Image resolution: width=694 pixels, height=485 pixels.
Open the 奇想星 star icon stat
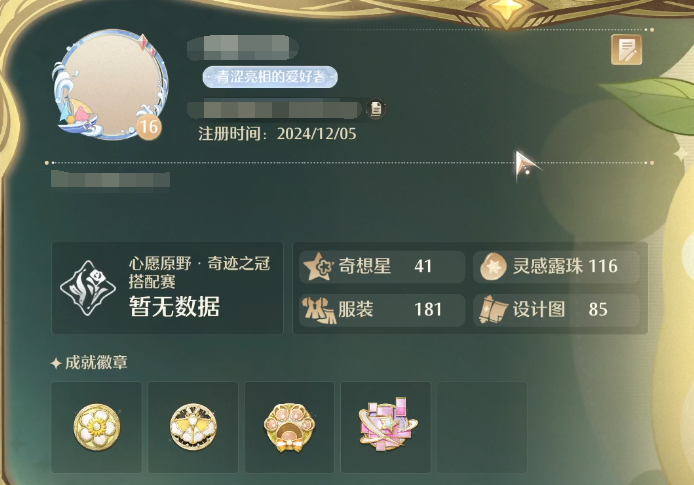(x=318, y=266)
